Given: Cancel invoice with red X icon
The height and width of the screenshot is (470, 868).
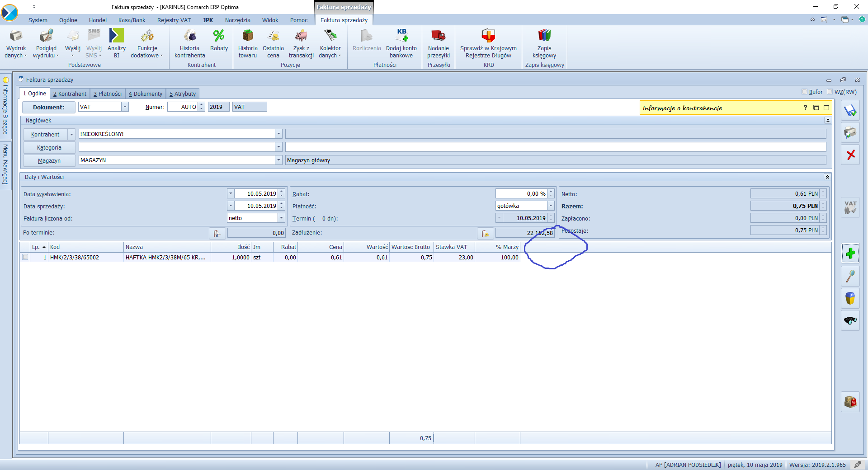Looking at the screenshot, I should [x=850, y=155].
